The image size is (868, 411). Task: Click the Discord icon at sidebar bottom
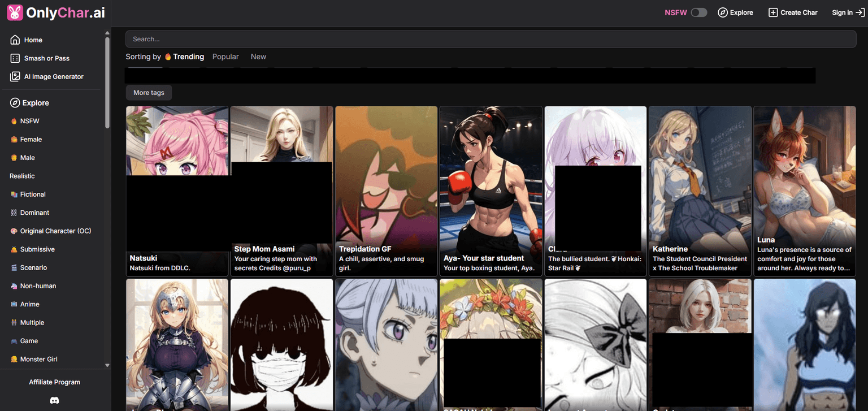(x=55, y=400)
